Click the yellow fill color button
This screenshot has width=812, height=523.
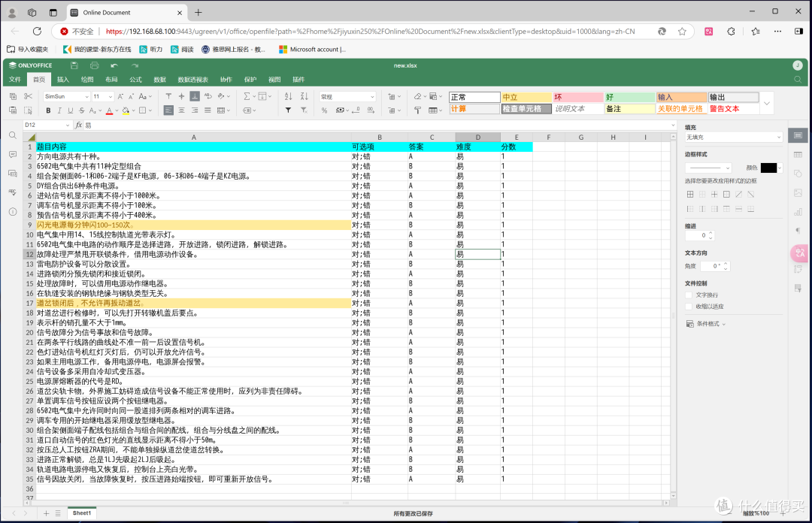(126, 110)
